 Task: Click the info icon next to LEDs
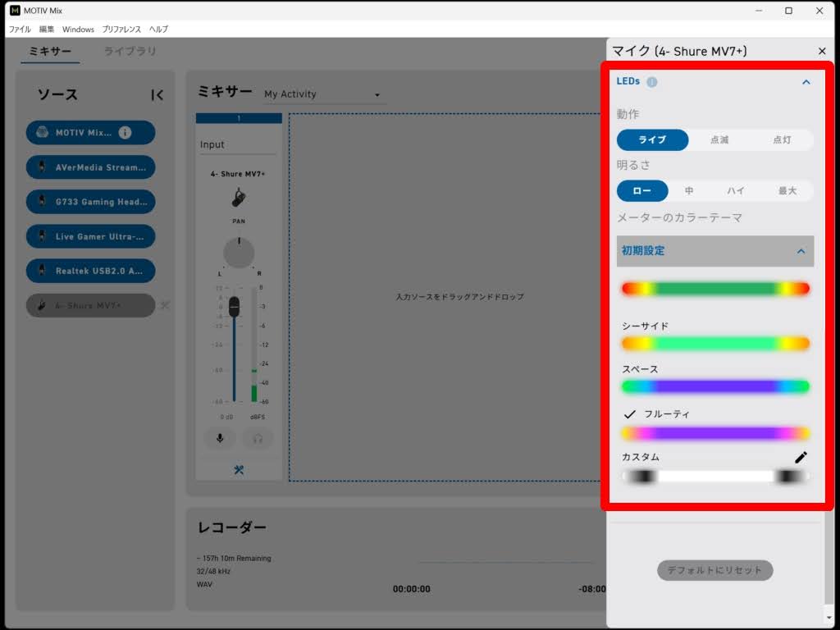[x=651, y=82]
